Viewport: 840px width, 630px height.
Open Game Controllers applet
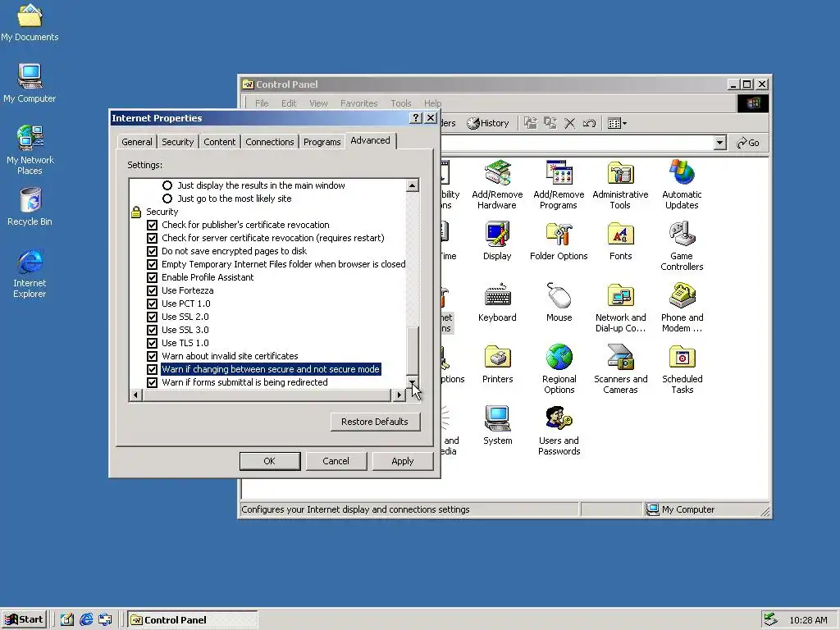(x=682, y=246)
